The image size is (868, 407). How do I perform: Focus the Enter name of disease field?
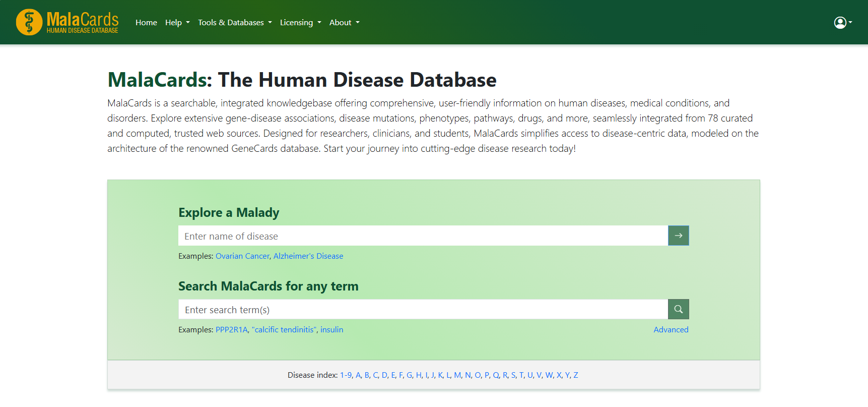coord(423,236)
